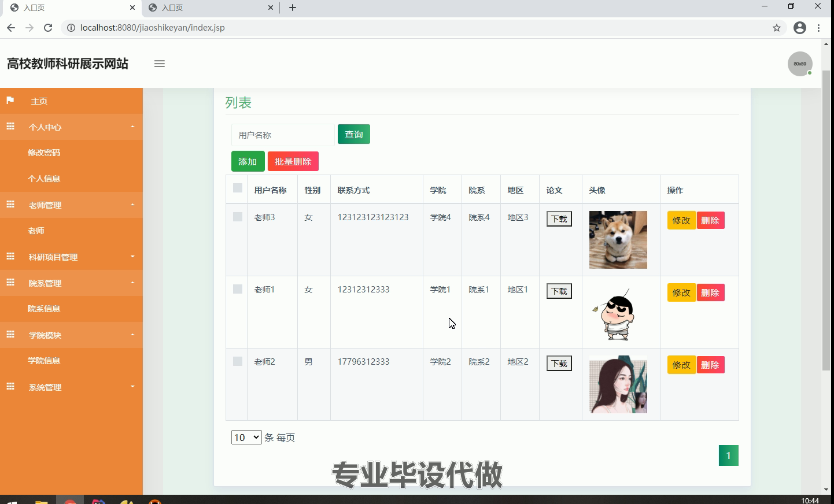Collapse the 个人中心 menu arrow
The width and height of the screenshot is (834, 504).
point(132,127)
